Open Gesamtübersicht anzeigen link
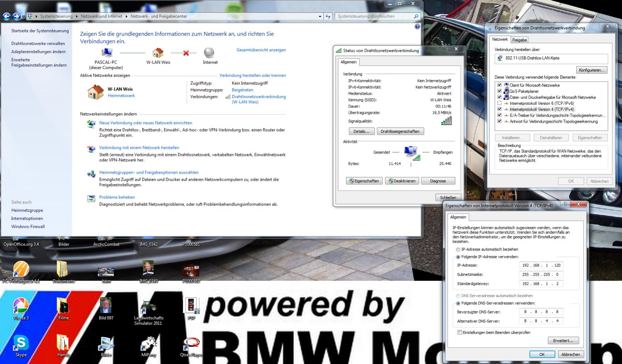 (261, 50)
